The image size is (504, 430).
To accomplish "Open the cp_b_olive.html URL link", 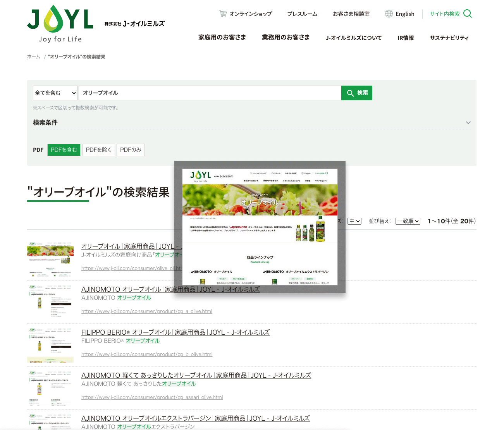I will [147, 354].
